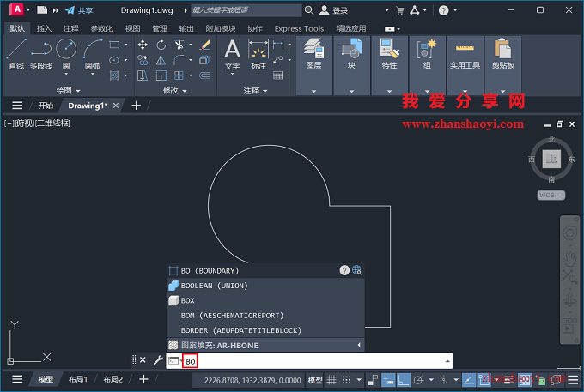584x392 pixels.
Task: Click the 文字 Text tool
Action: (x=232, y=56)
